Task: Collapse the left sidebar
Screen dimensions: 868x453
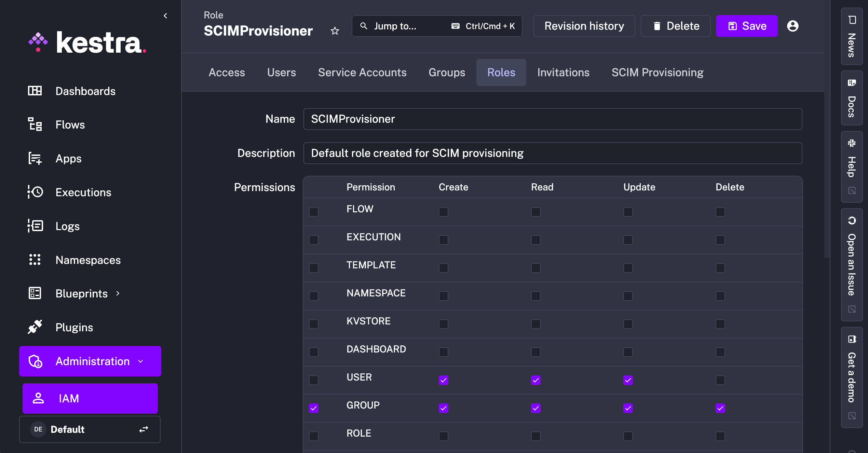Action: pos(165,15)
